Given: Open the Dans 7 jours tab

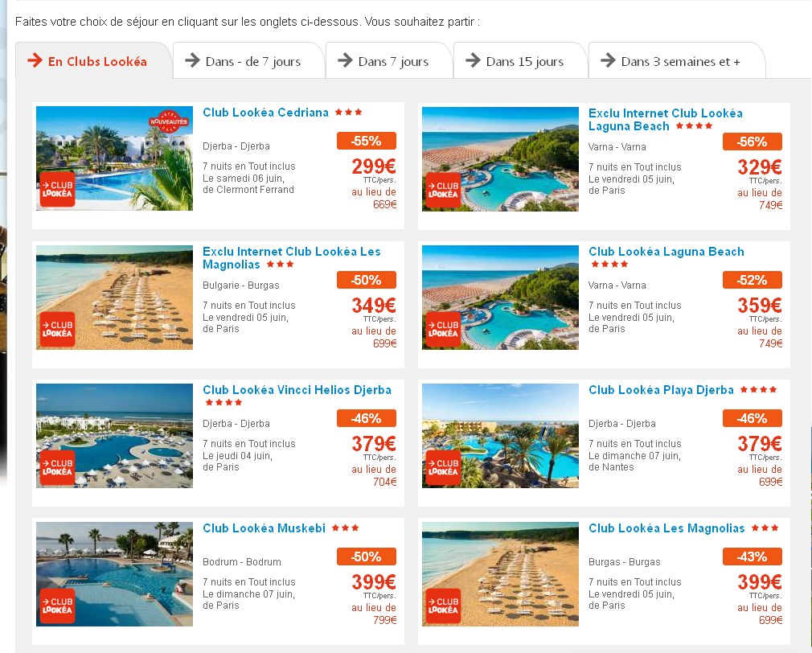Looking at the screenshot, I should (x=389, y=61).
